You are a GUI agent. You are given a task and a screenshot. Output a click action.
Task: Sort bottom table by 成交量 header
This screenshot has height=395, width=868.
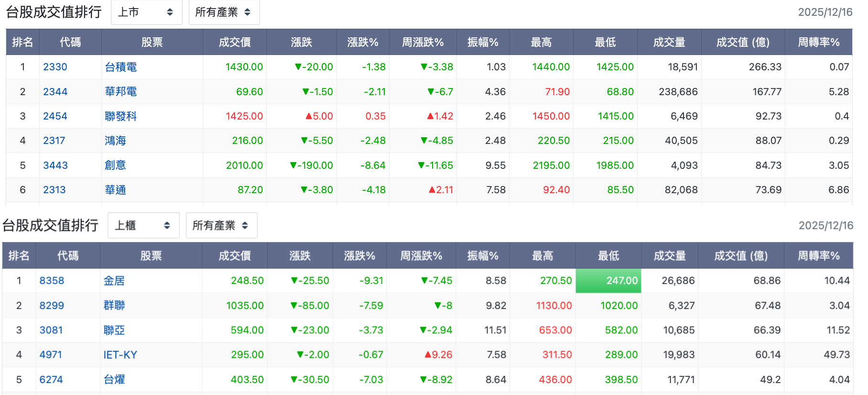[670, 256]
